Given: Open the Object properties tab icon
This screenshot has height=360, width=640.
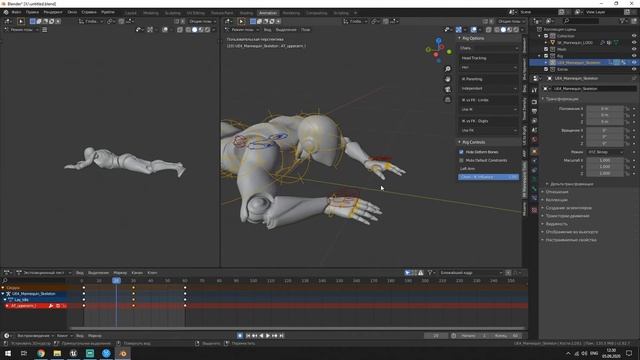Looking at the screenshot, I should click(x=534, y=151).
